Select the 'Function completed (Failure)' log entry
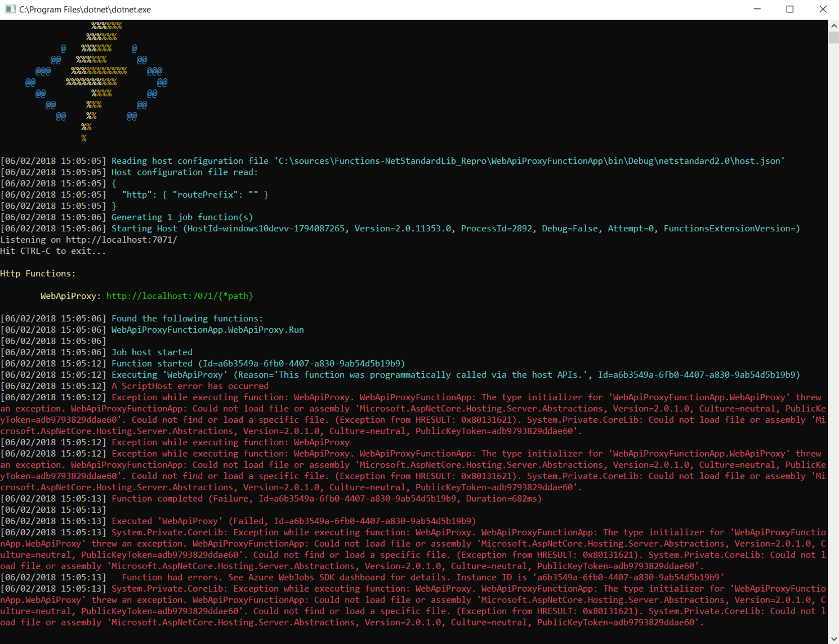 click(327, 498)
